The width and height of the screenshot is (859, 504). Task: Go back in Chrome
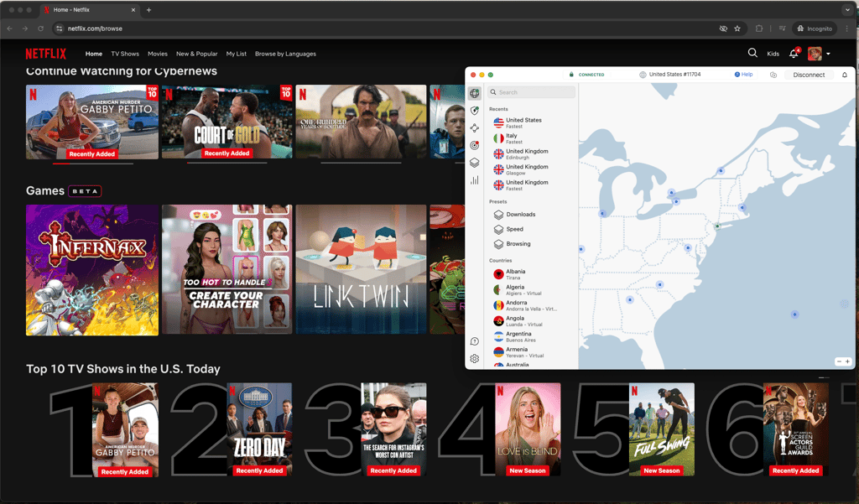10,29
